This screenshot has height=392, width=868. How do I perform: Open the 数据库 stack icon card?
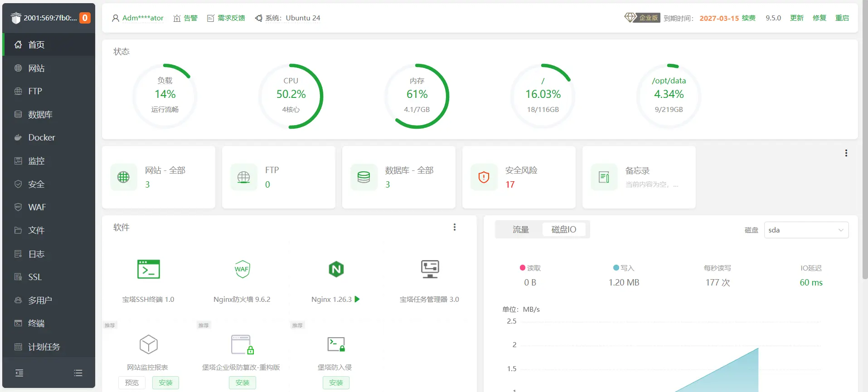(364, 177)
